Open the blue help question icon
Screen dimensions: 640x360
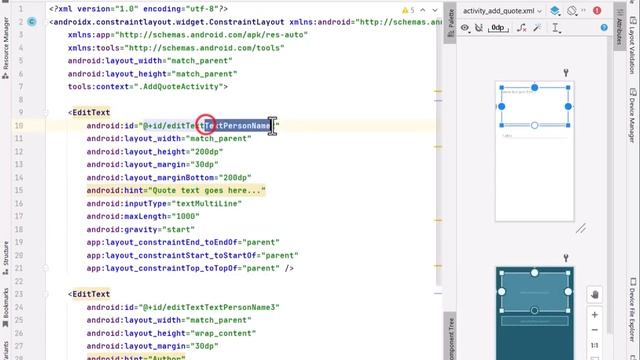[604, 27]
